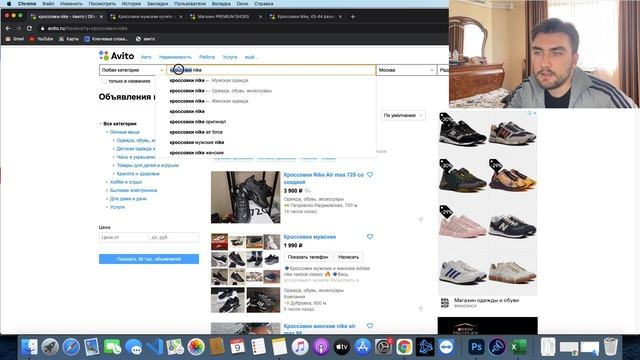Screen dimensions: 640x360
Task: Open the Карты bookmark
Action: [x=69, y=39]
